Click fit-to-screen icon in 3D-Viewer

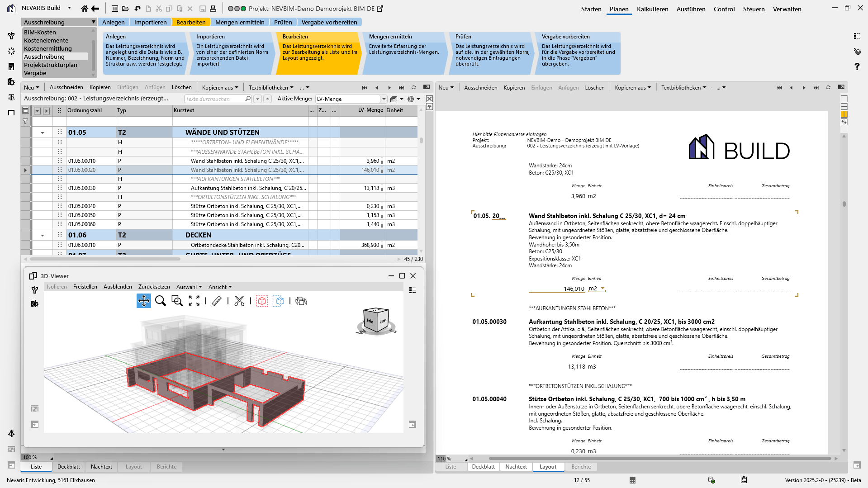tap(194, 301)
